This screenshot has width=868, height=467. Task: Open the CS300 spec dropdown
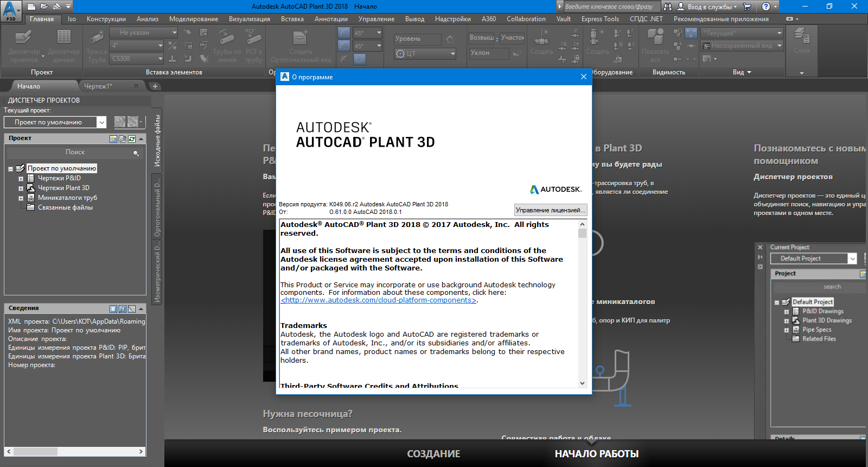tap(137, 59)
